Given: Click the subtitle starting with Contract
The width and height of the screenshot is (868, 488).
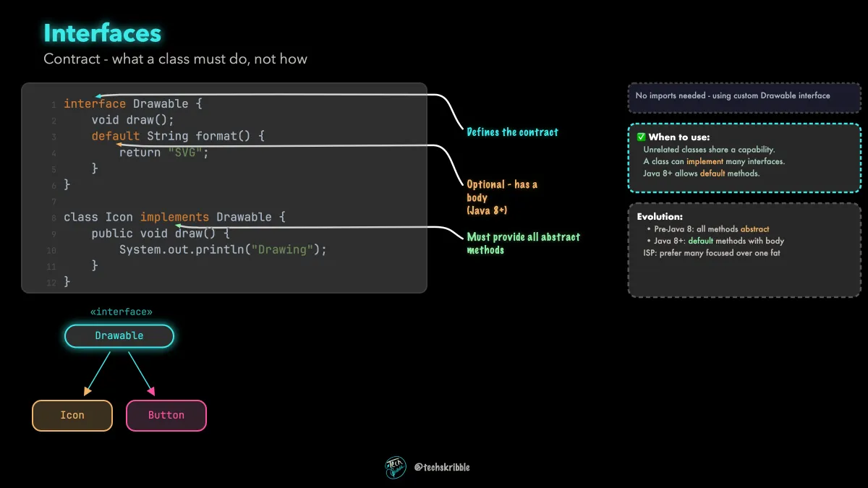Looking at the screenshot, I should tap(175, 59).
